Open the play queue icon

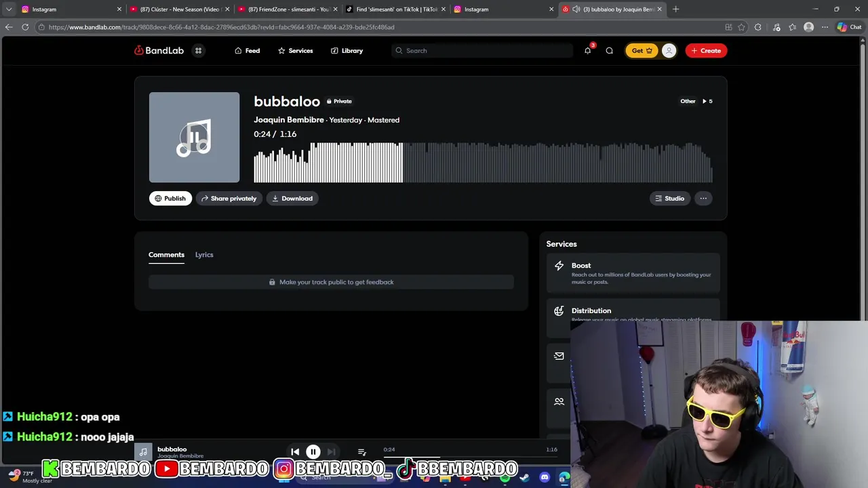362,452
